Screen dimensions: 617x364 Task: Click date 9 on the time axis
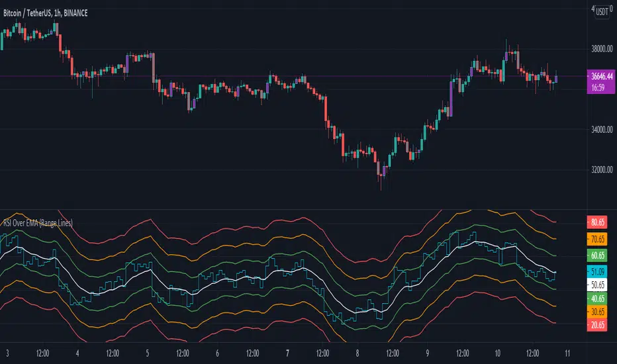pyautogui.click(x=428, y=353)
